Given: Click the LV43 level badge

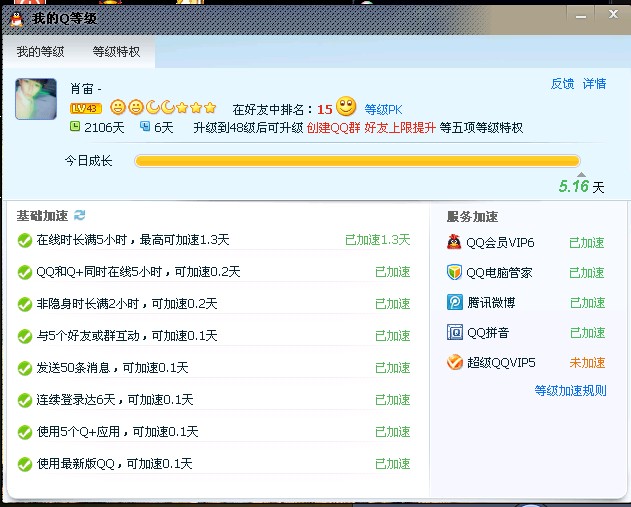Looking at the screenshot, I should (85, 108).
